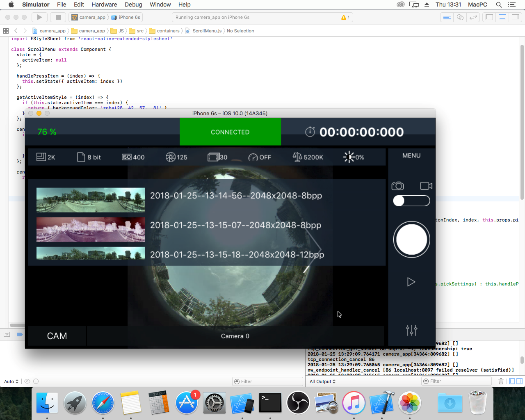Open the ISO 400 setting
The height and width of the screenshot is (420, 525).
(x=133, y=157)
